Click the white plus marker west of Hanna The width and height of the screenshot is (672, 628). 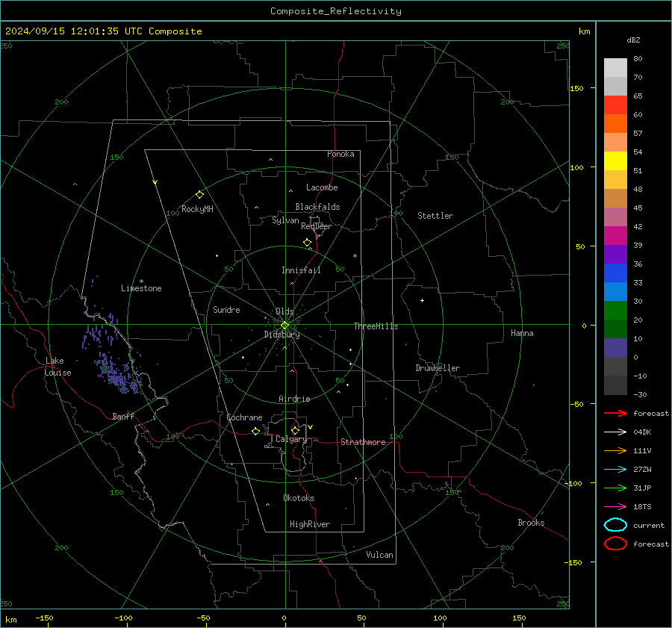422,300
